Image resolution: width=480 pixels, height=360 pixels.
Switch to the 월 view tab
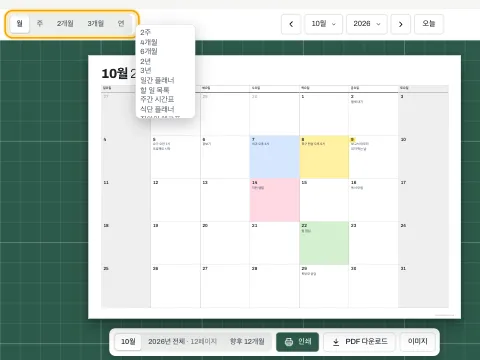click(x=20, y=24)
